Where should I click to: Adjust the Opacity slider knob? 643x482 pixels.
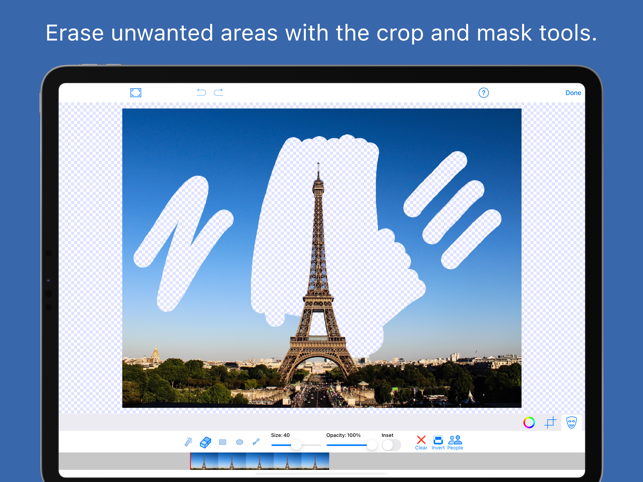(x=372, y=445)
